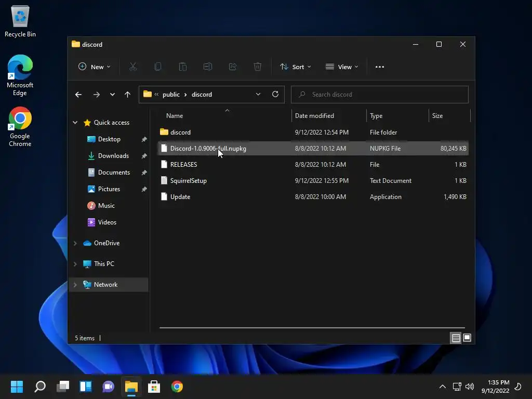Switch to details view layout icon
The width and height of the screenshot is (532, 399).
click(x=456, y=338)
